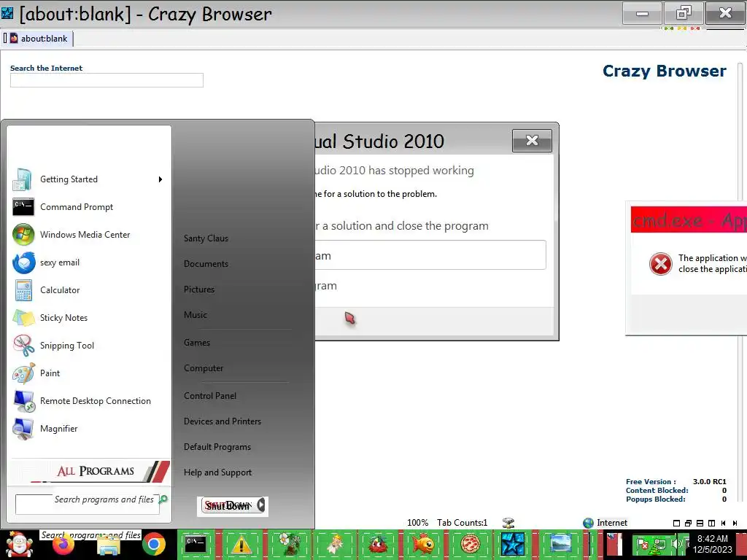Click the Crazy Browser logo heading
Viewport: 747px width, 560px height.
click(x=664, y=71)
